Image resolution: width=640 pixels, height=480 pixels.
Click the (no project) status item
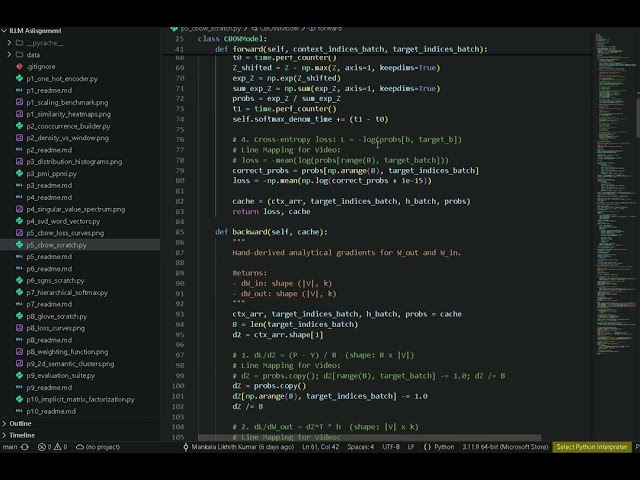98,447
